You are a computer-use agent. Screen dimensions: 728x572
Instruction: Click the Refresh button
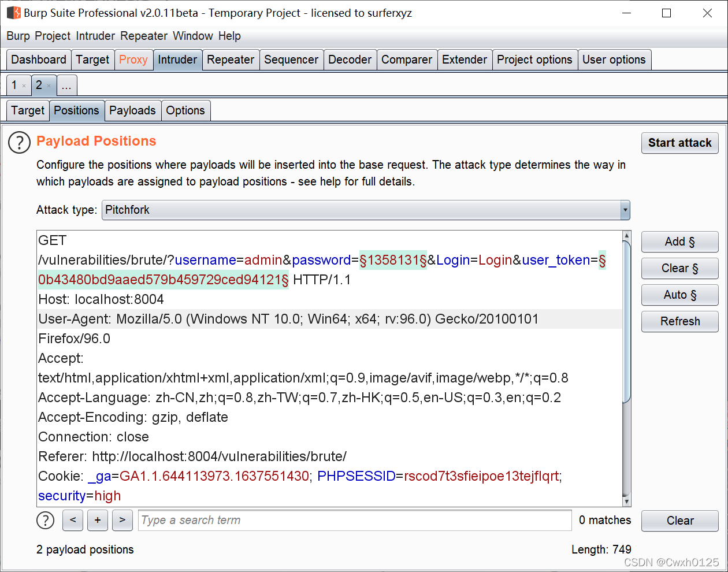(680, 321)
